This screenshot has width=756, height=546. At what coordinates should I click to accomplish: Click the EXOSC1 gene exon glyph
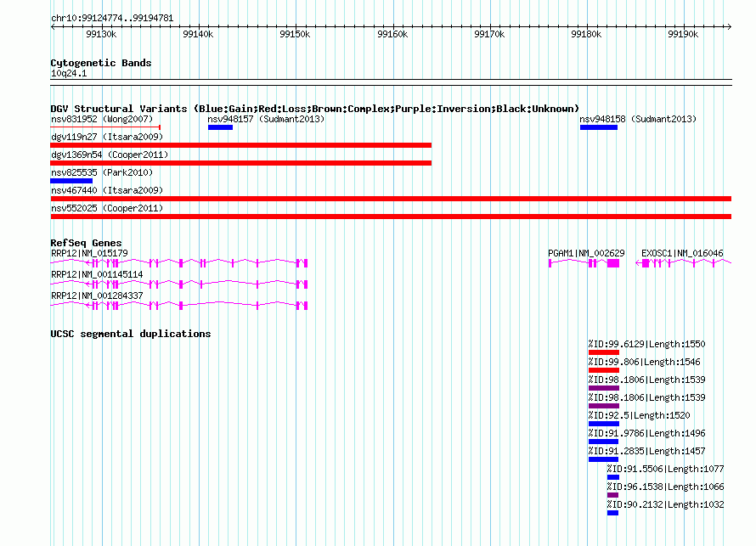pos(683,262)
